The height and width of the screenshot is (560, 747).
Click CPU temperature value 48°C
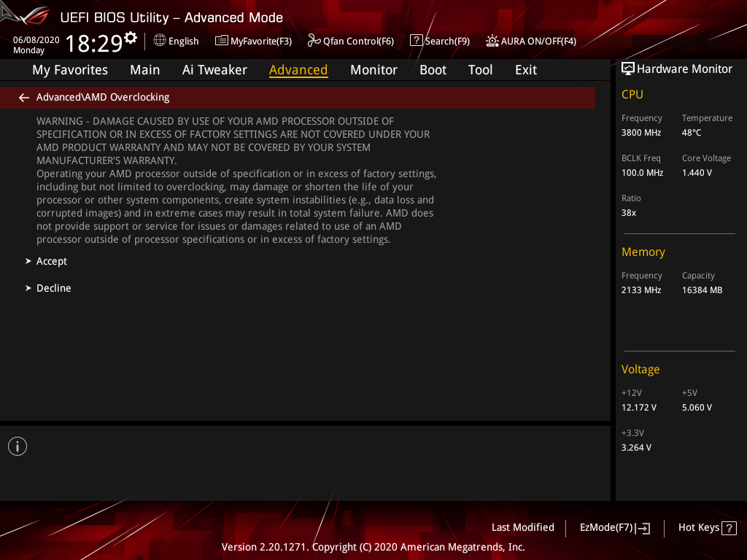pyautogui.click(x=692, y=133)
